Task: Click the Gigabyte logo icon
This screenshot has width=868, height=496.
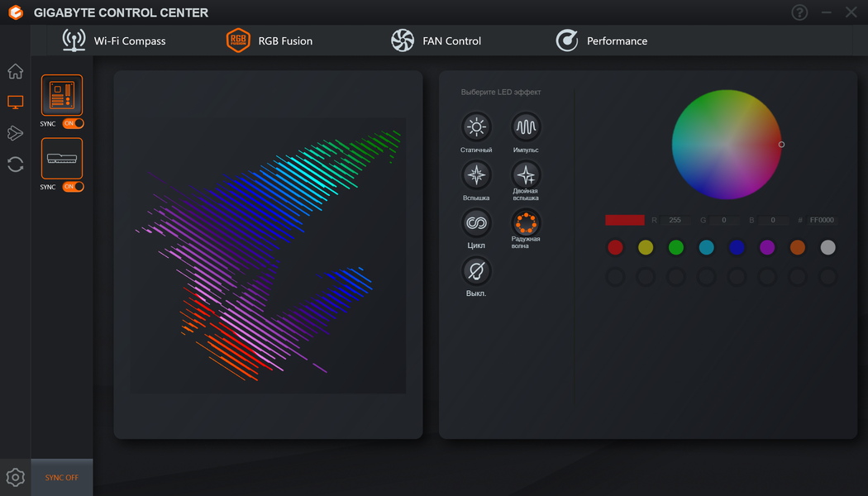Action: click(x=16, y=12)
